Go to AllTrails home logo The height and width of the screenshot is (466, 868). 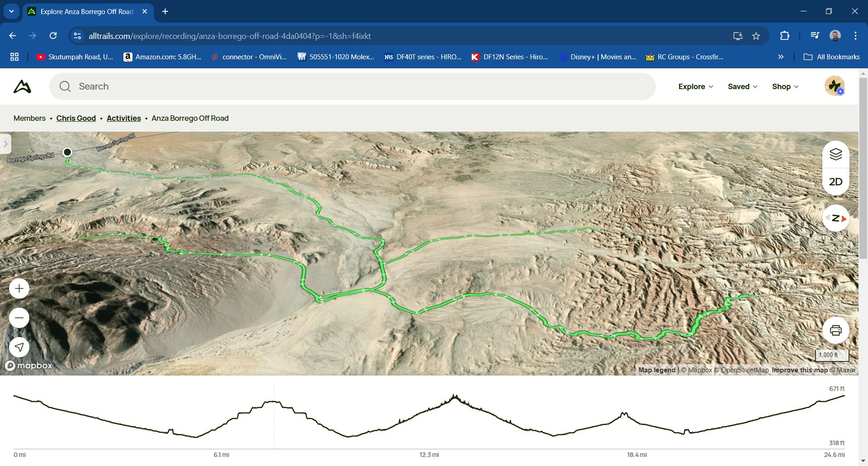tap(23, 86)
